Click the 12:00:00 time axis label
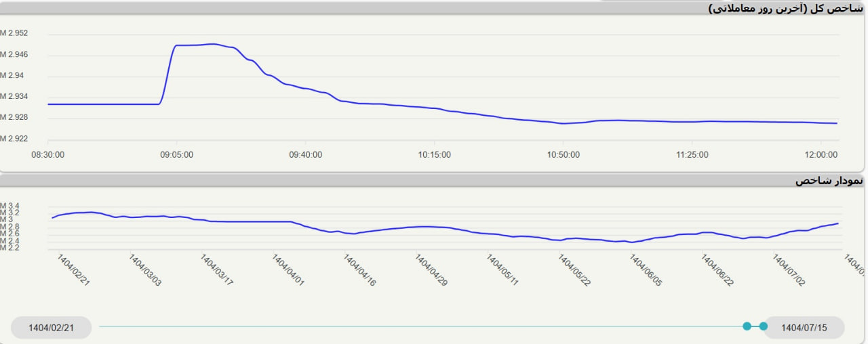The image size is (868, 344). click(821, 154)
